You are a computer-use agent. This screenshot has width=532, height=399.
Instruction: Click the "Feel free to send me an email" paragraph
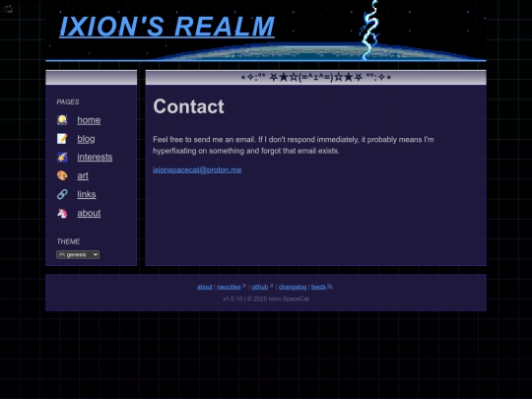click(294, 145)
